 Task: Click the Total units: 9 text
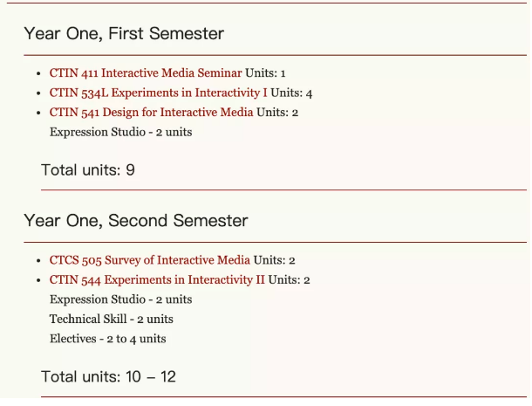[x=88, y=169]
